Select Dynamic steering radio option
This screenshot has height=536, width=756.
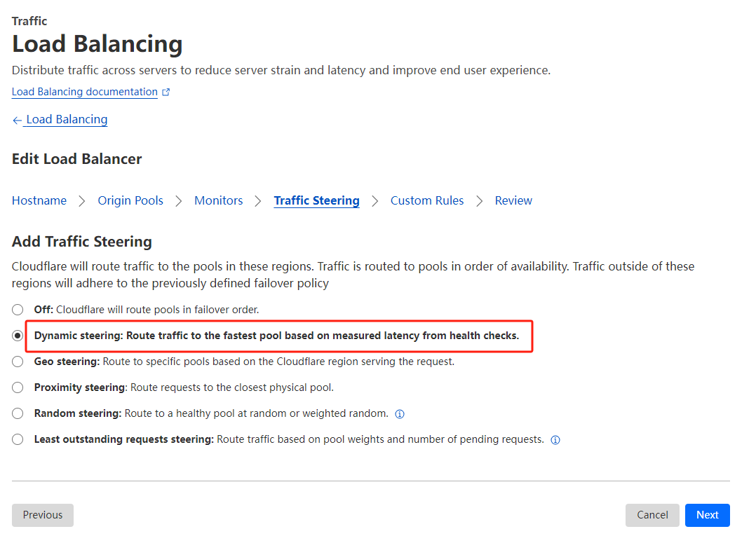point(18,336)
